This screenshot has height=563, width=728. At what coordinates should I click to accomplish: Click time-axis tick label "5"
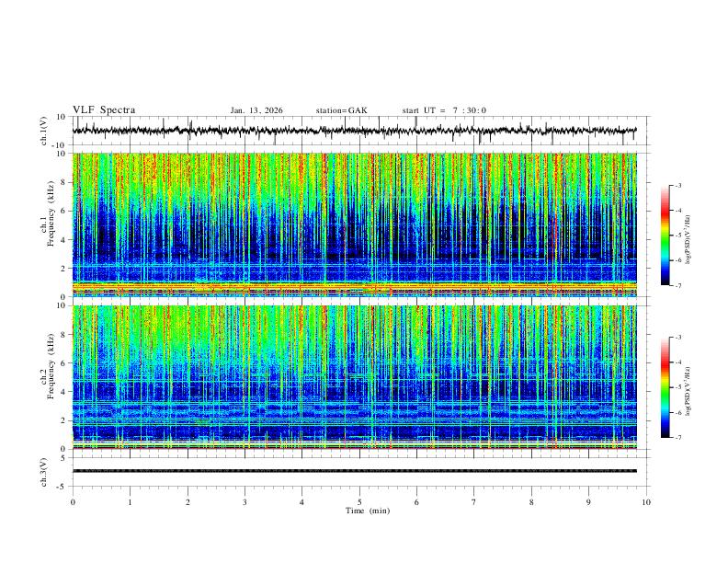[359, 502]
